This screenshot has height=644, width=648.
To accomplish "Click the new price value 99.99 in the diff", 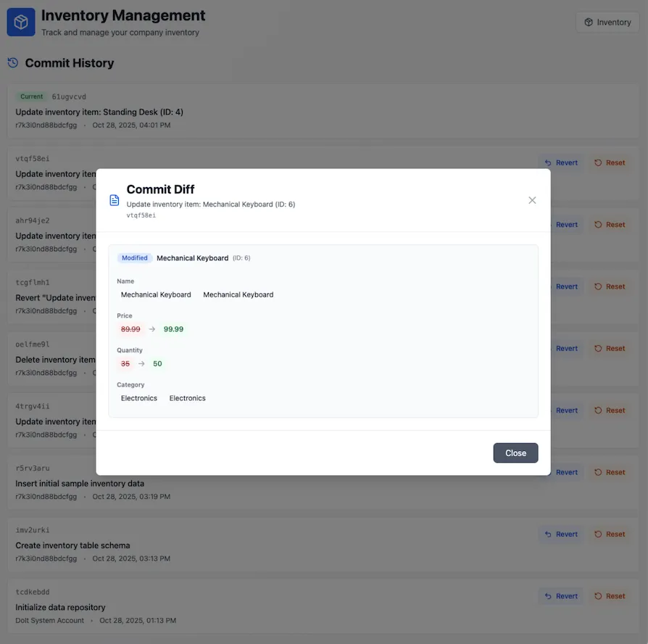I will click(173, 329).
